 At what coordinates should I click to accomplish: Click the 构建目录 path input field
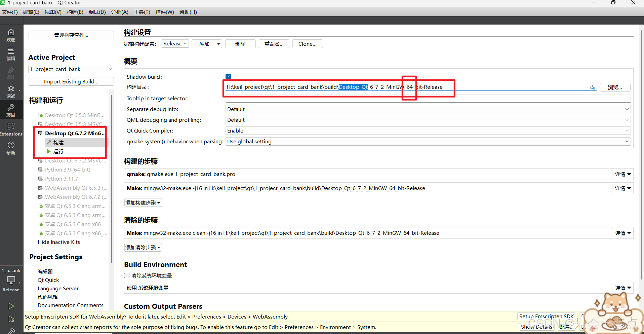(411, 87)
